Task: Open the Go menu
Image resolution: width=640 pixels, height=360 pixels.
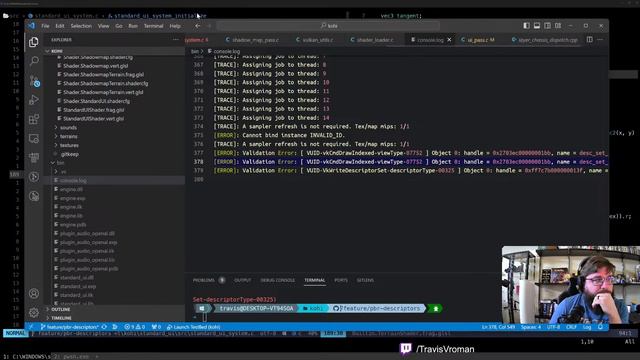Action: [x=119, y=26]
